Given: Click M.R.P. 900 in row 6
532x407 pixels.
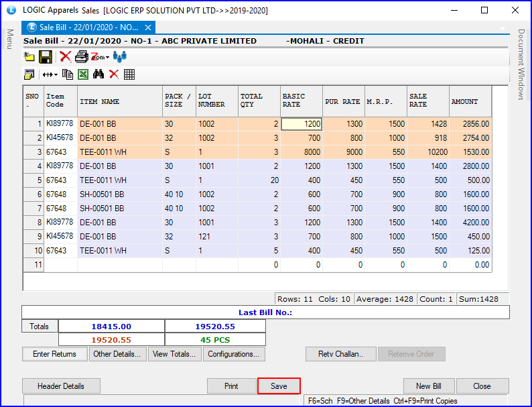Looking at the screenshot, I should pos(386,194).
